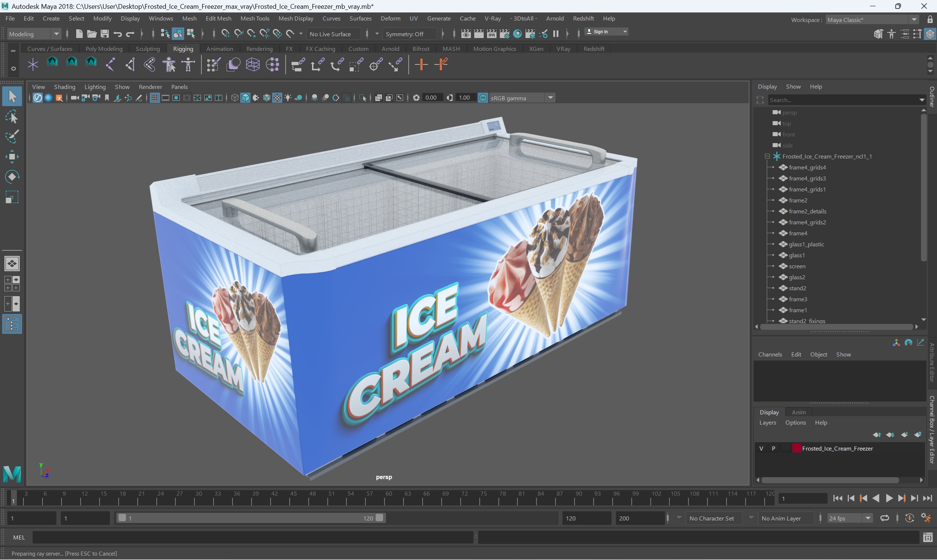Click the Symmetry: Off field

[x=410, y=34]
